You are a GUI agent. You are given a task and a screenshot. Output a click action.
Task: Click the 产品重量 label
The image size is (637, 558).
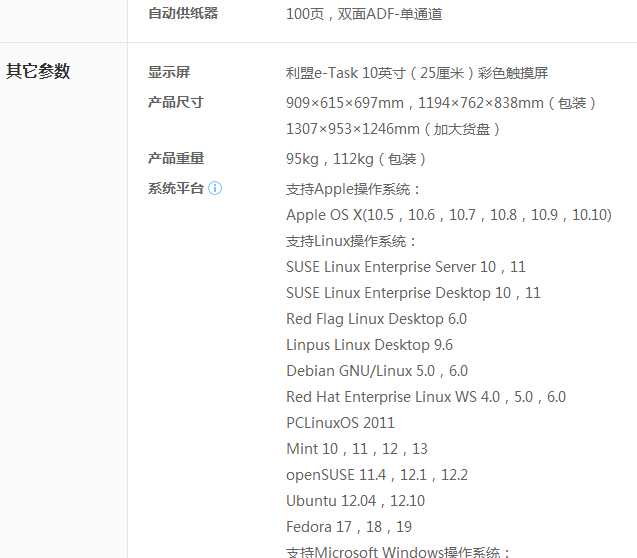(176, 158)
